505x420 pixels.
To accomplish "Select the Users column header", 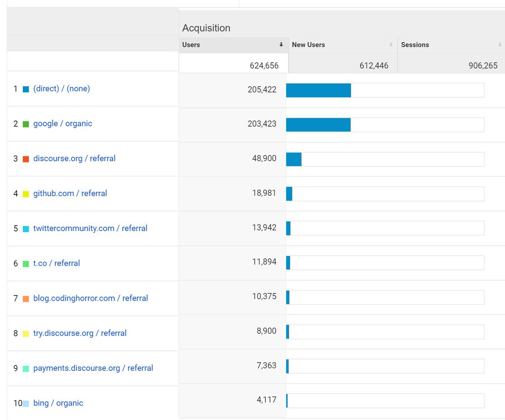I will pos(191,45).
